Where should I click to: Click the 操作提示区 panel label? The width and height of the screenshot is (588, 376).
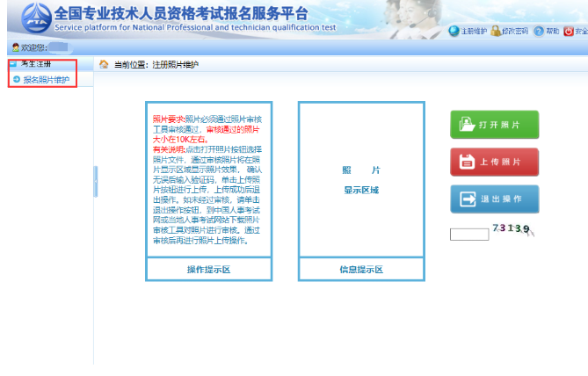pos(208,269)
